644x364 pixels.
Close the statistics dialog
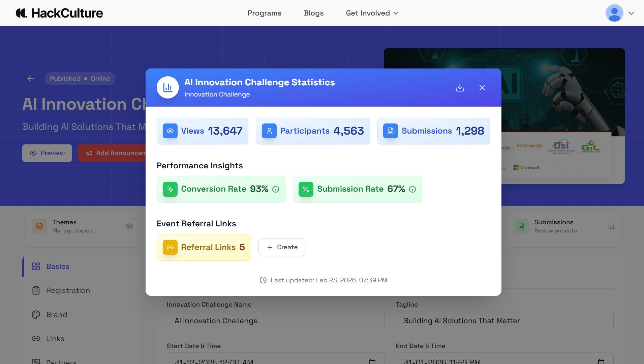482,88
